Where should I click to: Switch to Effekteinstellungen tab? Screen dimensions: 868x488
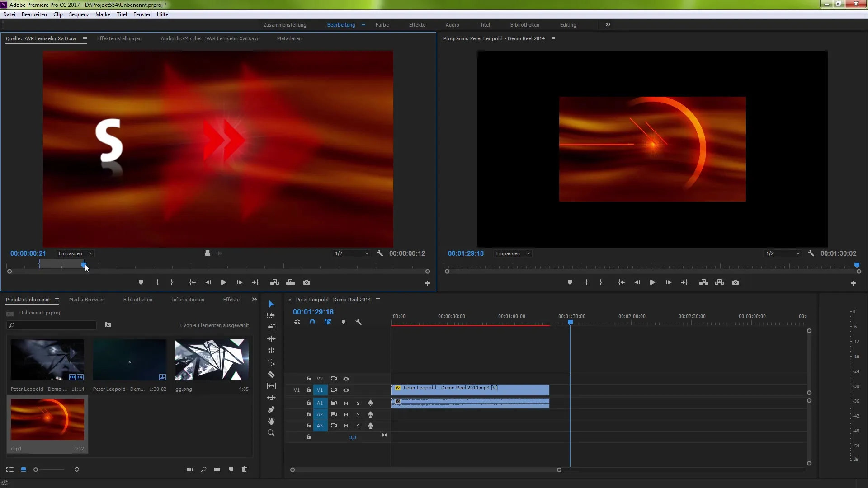click(119, 38)
